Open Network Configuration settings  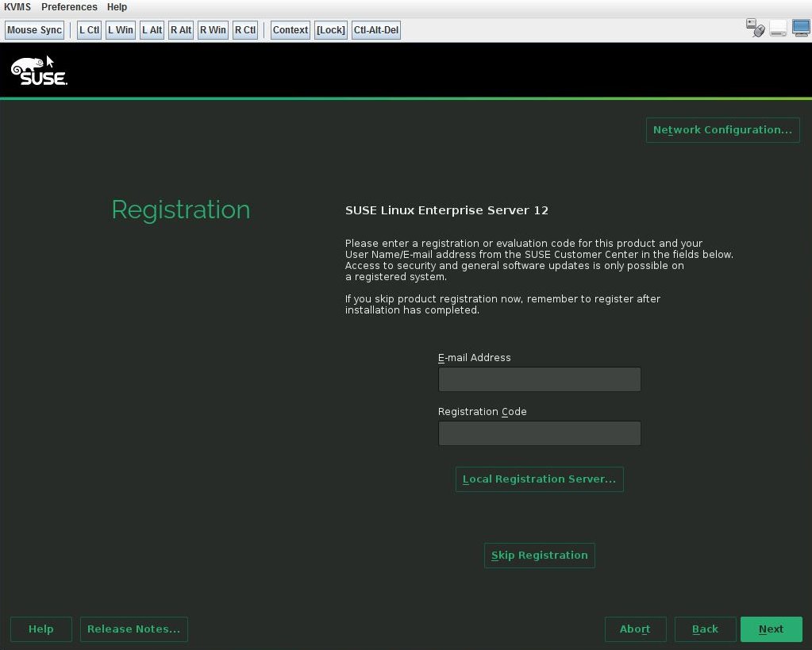tap(722, 129)
